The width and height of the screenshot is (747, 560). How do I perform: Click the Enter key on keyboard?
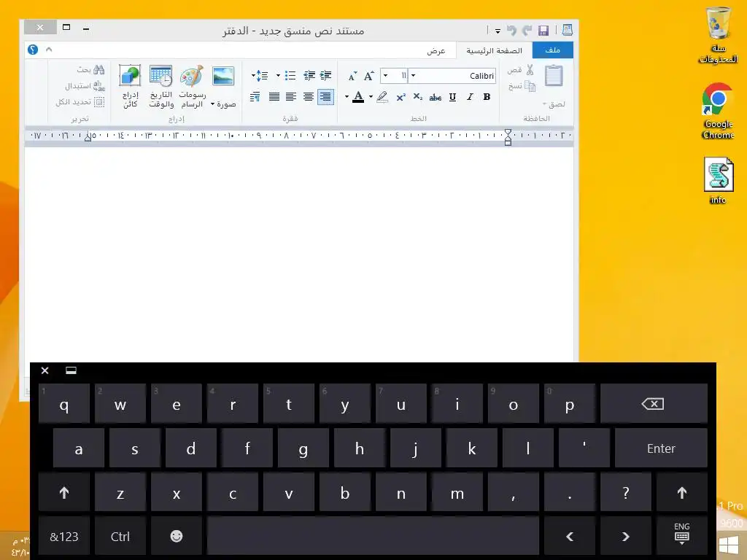661,448
